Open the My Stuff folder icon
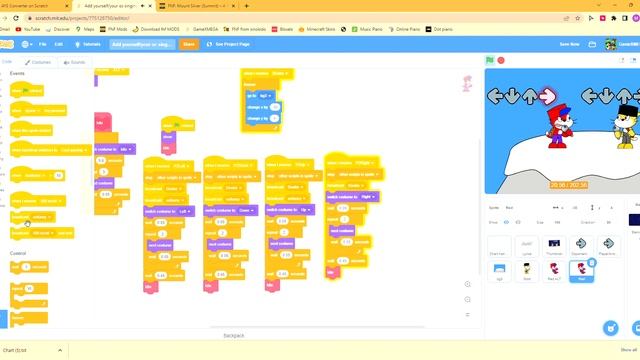The height and width of the screenshot is (360, 640). (x=592, y=44)
